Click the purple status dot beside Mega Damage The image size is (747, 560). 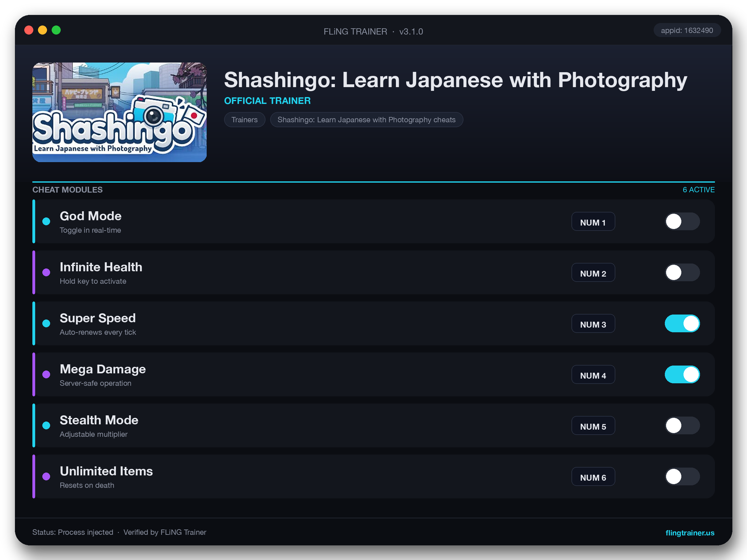point(46,374)
